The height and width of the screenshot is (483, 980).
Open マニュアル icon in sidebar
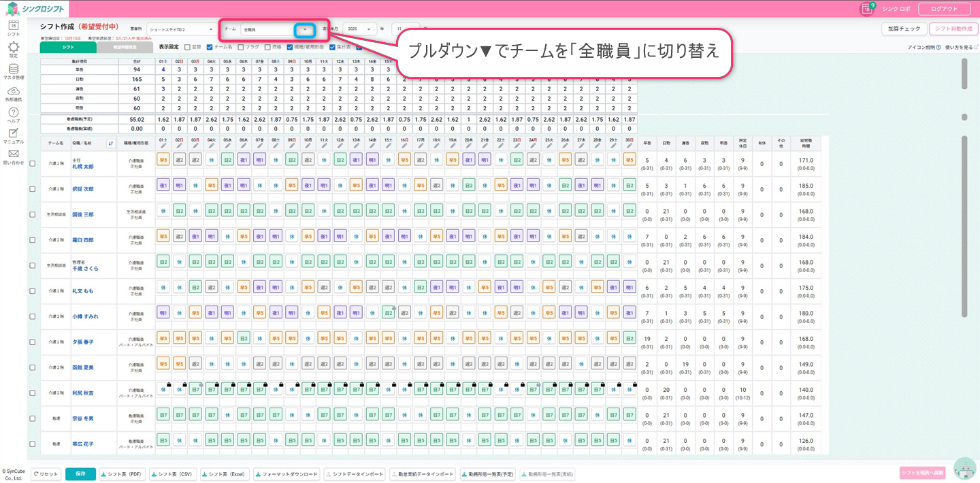tap(13, 135)
